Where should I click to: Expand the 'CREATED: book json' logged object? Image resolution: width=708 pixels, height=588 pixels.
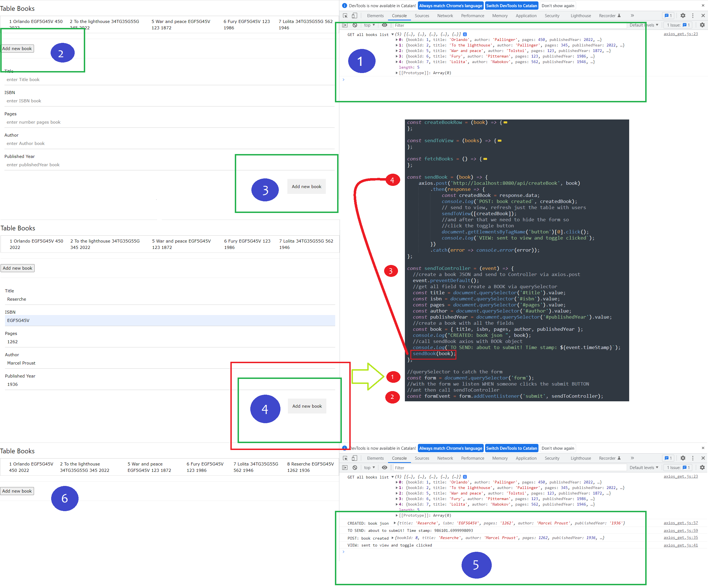[395, 523]
